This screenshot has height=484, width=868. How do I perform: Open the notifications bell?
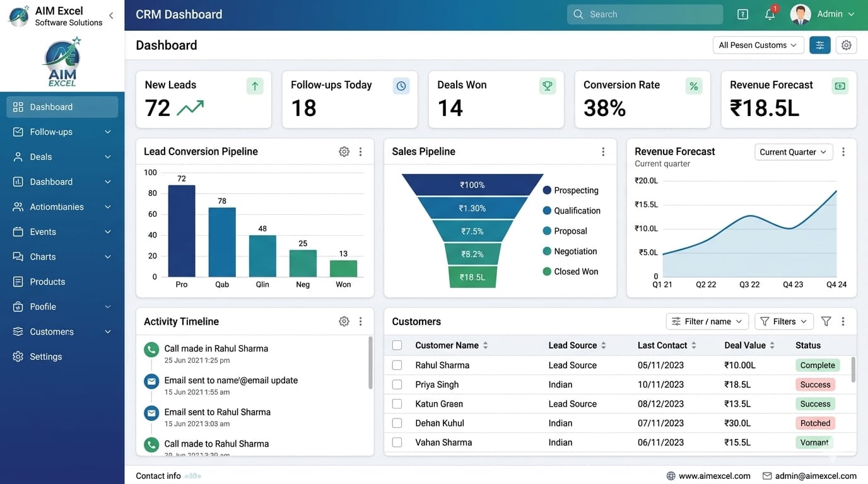pos(770,14)
